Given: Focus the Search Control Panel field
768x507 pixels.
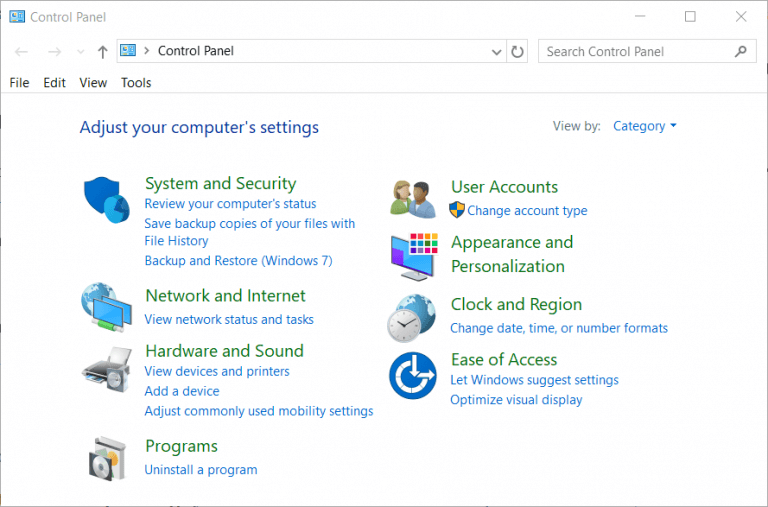Looking at the screenshot, I should pyautogui.click(x=647, y=51).
